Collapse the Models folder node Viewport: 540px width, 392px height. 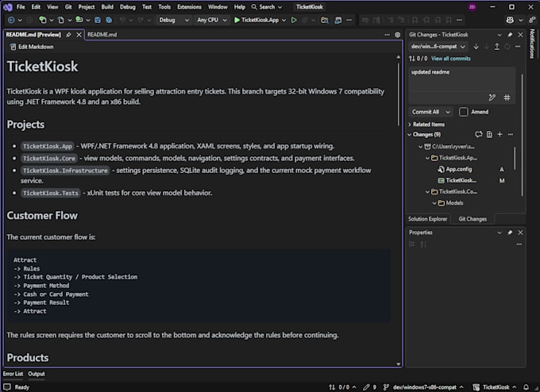434,203
